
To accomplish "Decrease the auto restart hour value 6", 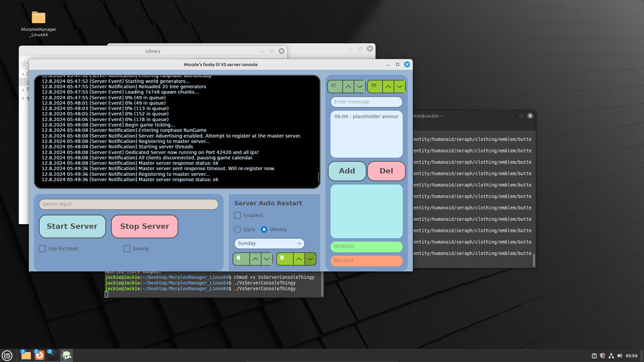I will coord(266,259).
